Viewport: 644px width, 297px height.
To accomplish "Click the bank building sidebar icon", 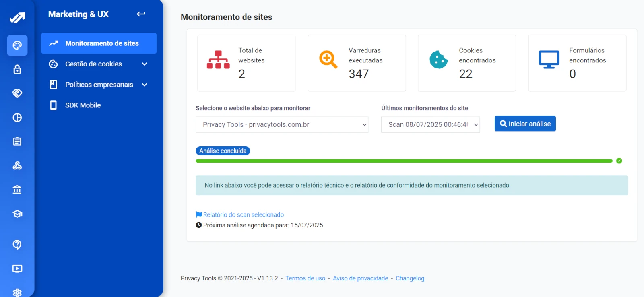I will point(17,189).
